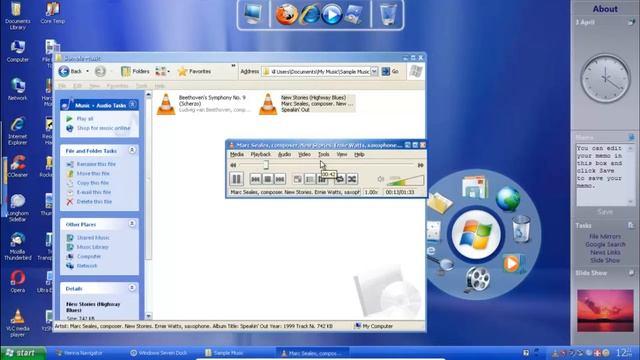The width and height of the screenshot is (640, 360).
Task: Skip to next track in VLC
Action: tap(280, 179)
